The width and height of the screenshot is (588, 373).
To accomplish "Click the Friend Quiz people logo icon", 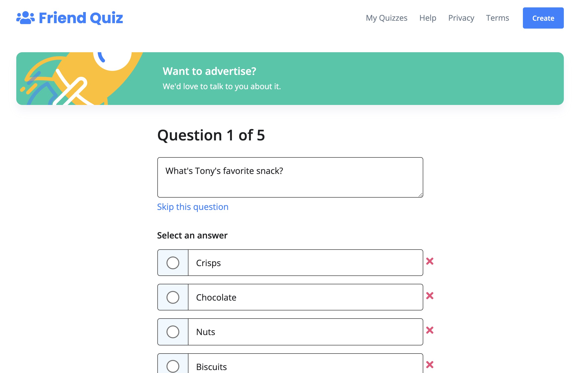I will pos(25,18).
